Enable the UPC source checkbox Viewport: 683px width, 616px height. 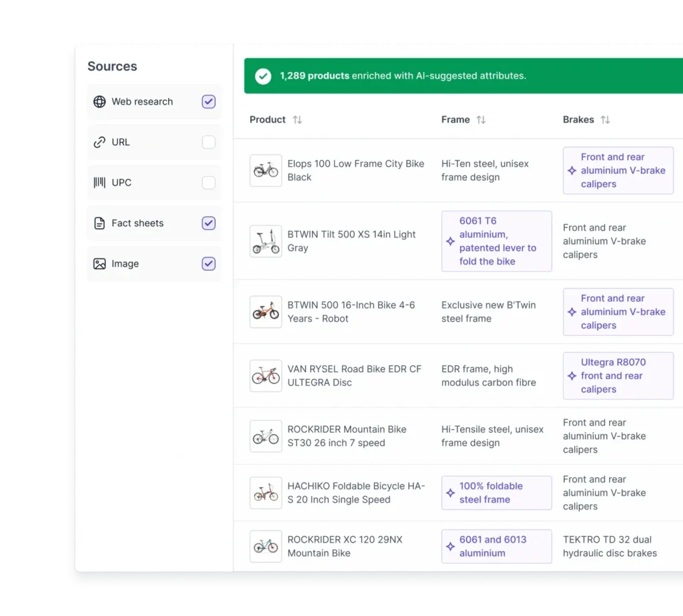[x=209, y=183]
